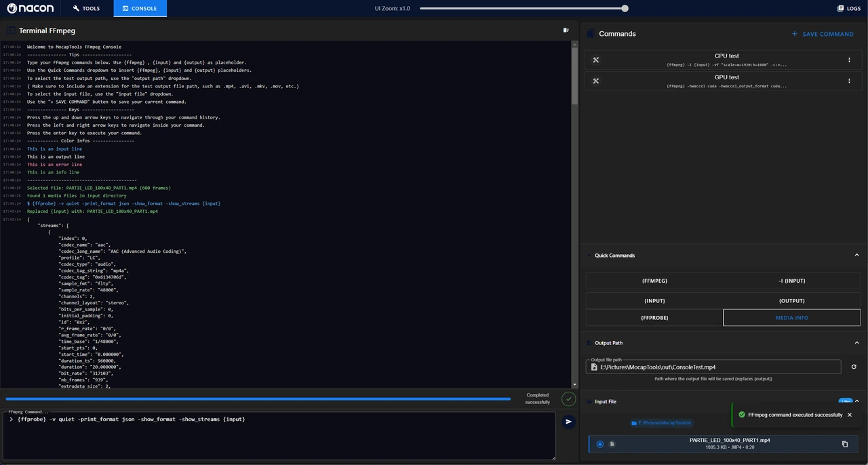Image resolution: width=868 pixels, height=465 pixels.
Task: Click the completed successfully check icon
Action: pos(568,399)
